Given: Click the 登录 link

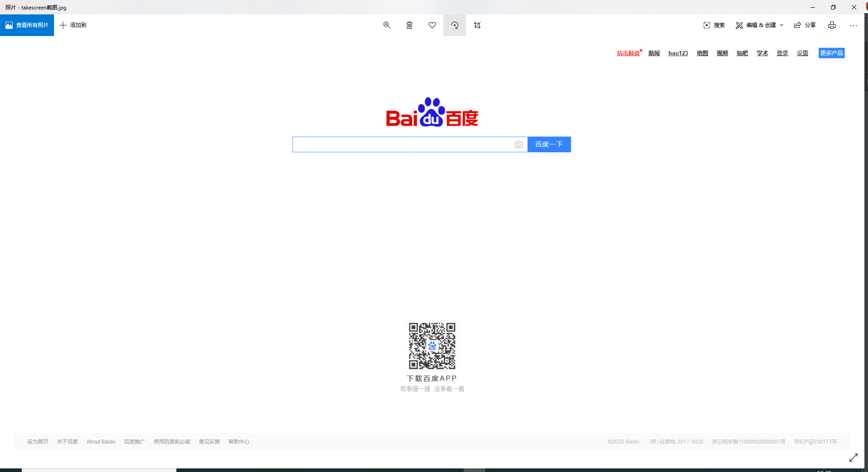Looking at the screenshot, I should coord(782,53).
